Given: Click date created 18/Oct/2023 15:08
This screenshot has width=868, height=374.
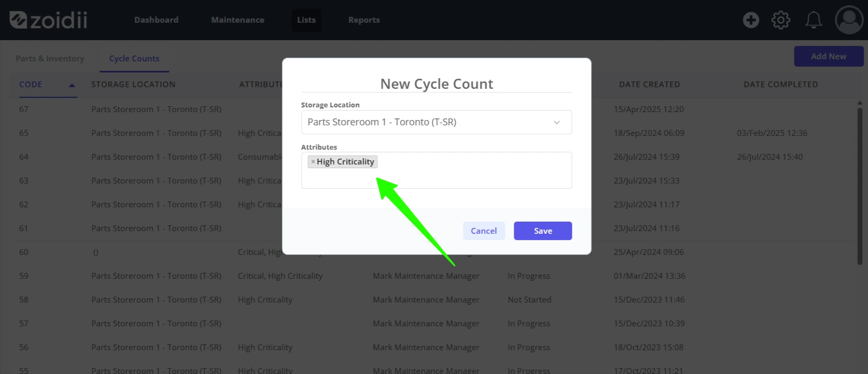Looking at the screenshot, I should coord(649,348).
